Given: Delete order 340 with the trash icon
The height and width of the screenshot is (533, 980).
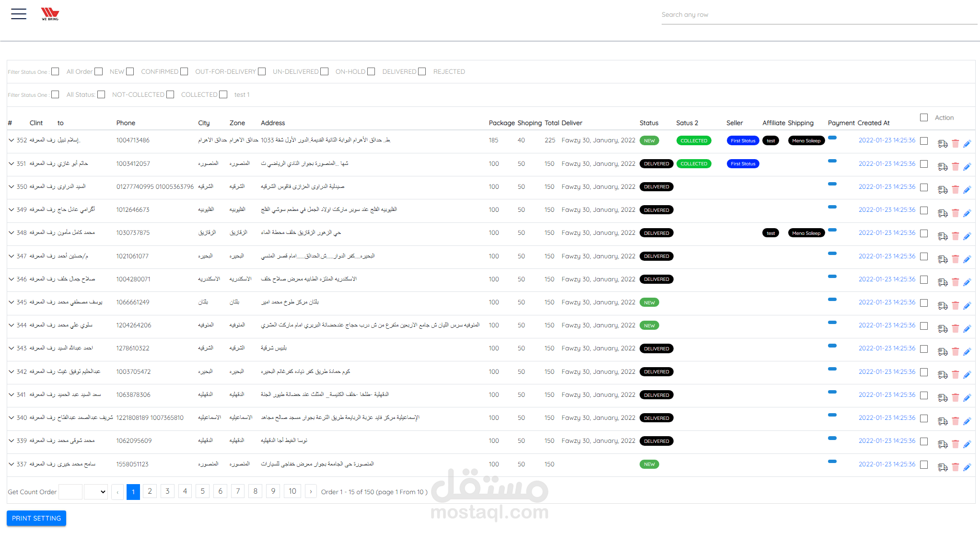Looking at the screenshot, I should pyautogui.click(x=955, y=421).
